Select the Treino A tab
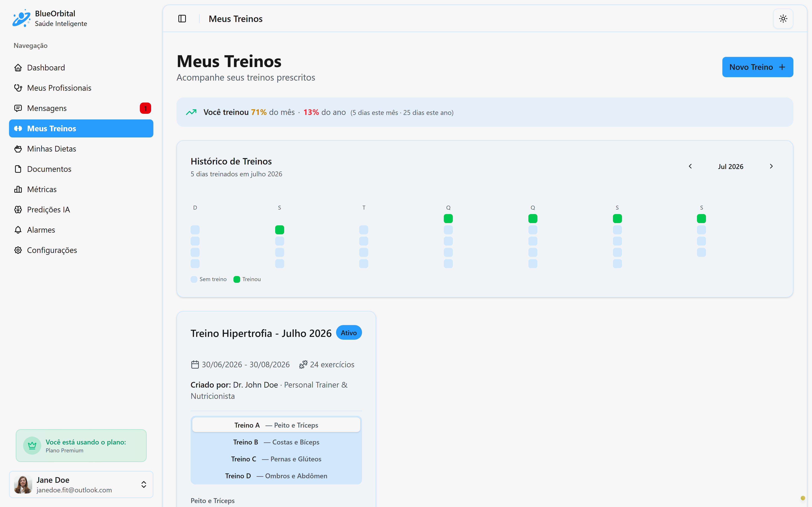The width and height of the screenshot is (812, 507). (276, 425)
